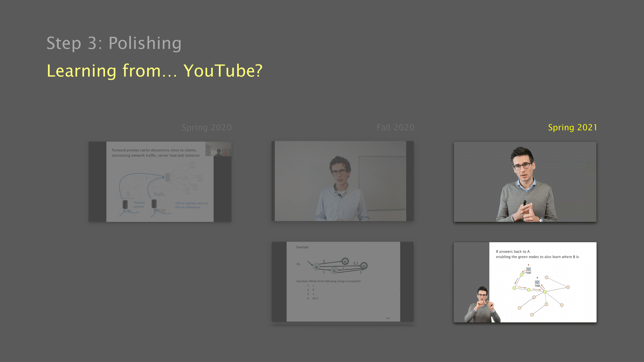644x362 pixels.
Task: Click the 'Learning from… YouTube?' heading
Action: pyautogui.click(x=155, y=71)
